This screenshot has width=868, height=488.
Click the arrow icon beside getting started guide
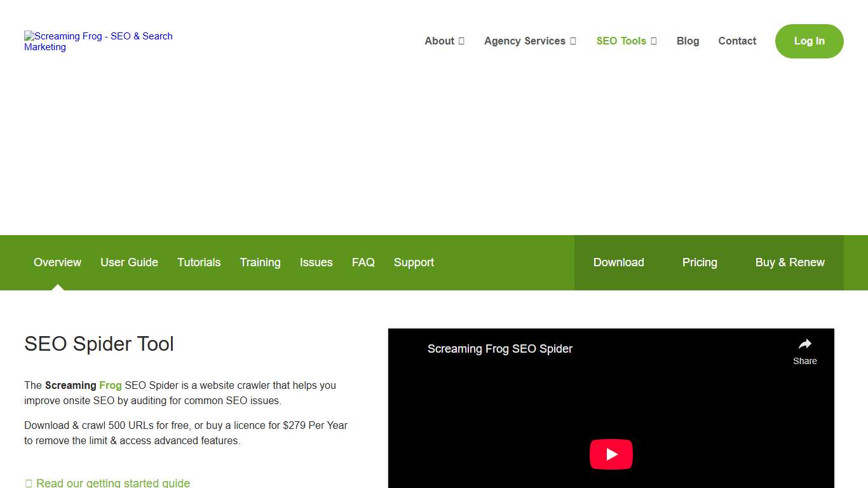[x=29, y=482]
